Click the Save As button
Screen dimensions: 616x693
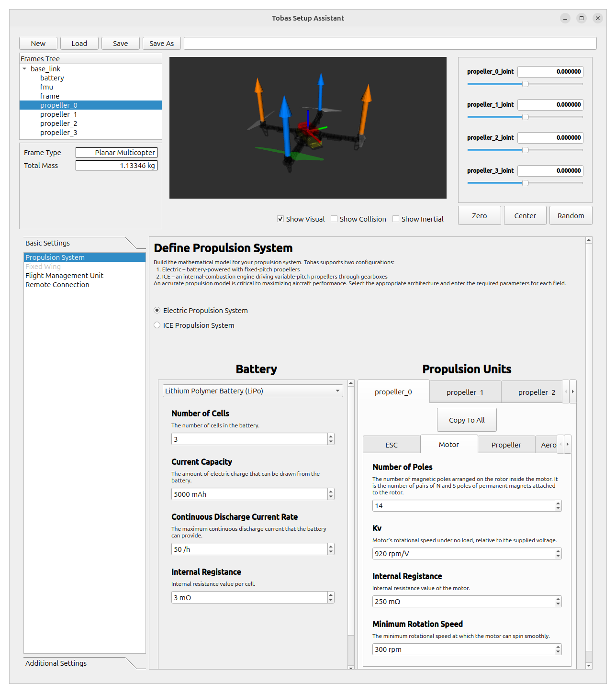pos(162,44)
